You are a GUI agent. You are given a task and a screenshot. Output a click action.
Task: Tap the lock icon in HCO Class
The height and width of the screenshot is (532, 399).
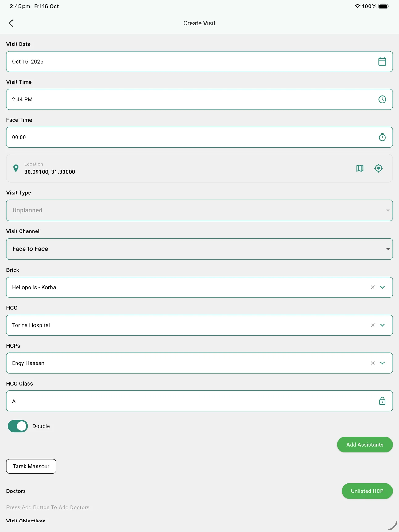382,401
